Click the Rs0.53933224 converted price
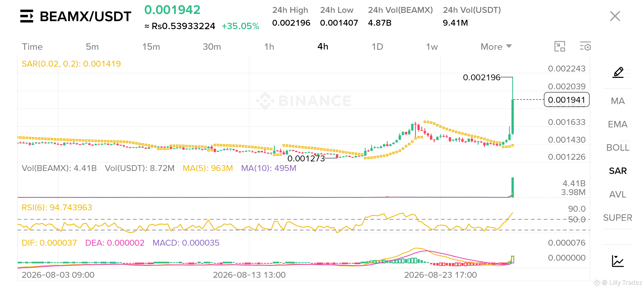Viewport: 644px width, 289px height. pyautogui.click(x=183, y=26)
